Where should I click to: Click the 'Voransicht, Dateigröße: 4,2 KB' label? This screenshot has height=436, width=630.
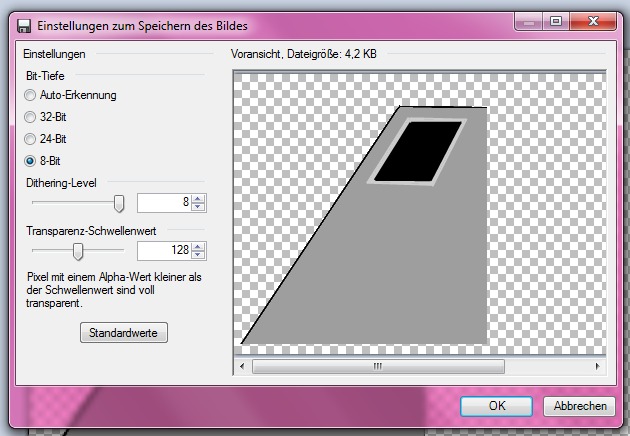pos(303,54)
